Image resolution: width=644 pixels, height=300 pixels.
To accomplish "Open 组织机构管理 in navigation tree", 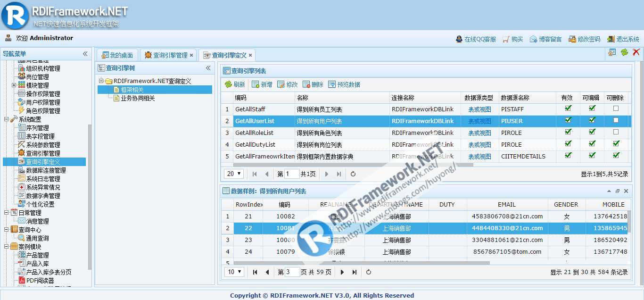I will point(43,68).
